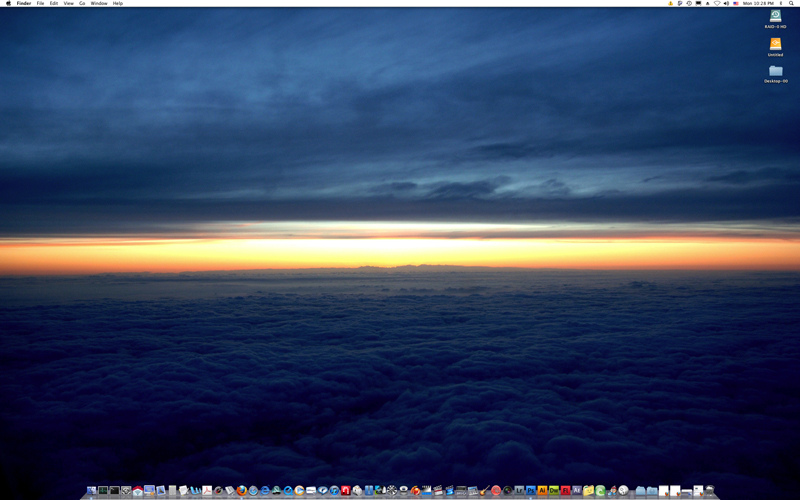The image size is (800, 500).
Task: Open the Finder icon in the Dock
Action: point(91,490)
